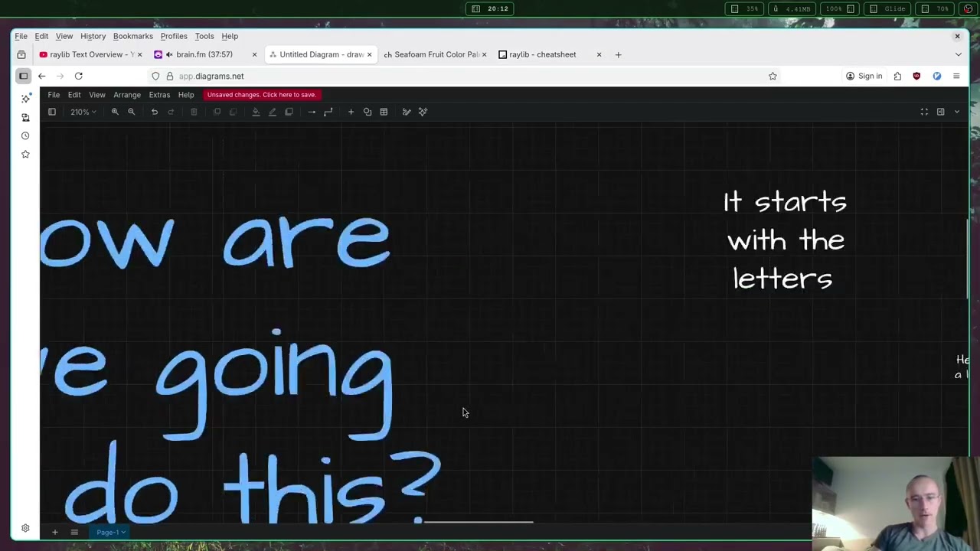Screen dimensions: 980x551
Task: Open draw.io Help menu
Action: point(186,95)
